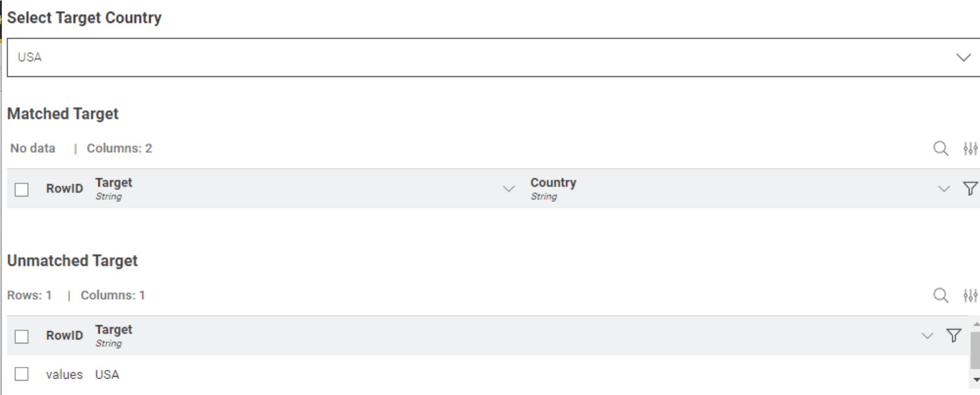Click the USA value in the country selector field
This screenshot has width=980, height=395.
click(29, 57)
